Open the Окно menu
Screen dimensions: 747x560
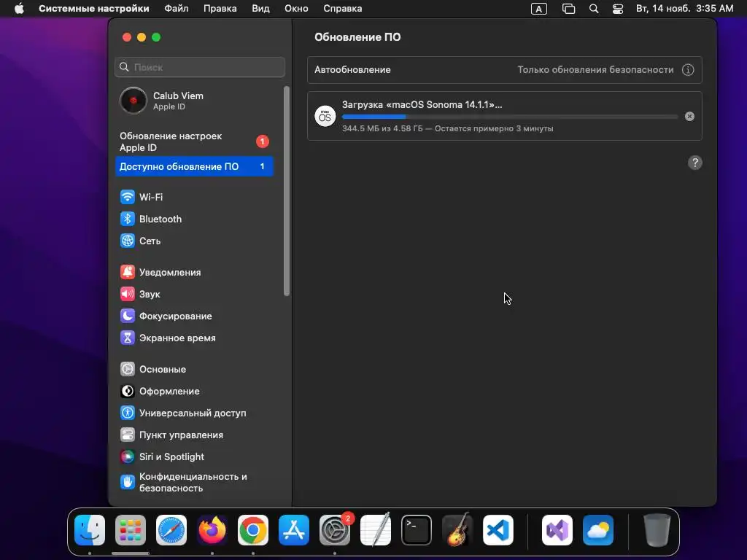(296, 9)
